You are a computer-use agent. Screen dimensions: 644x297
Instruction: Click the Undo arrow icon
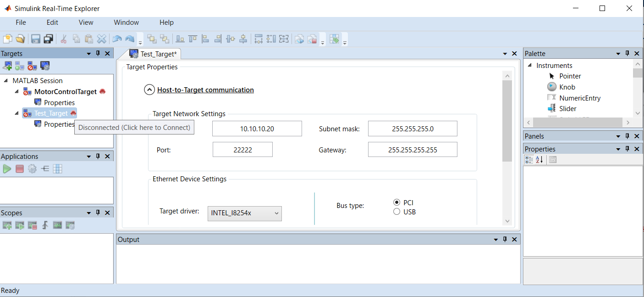[x=117, y=39]
